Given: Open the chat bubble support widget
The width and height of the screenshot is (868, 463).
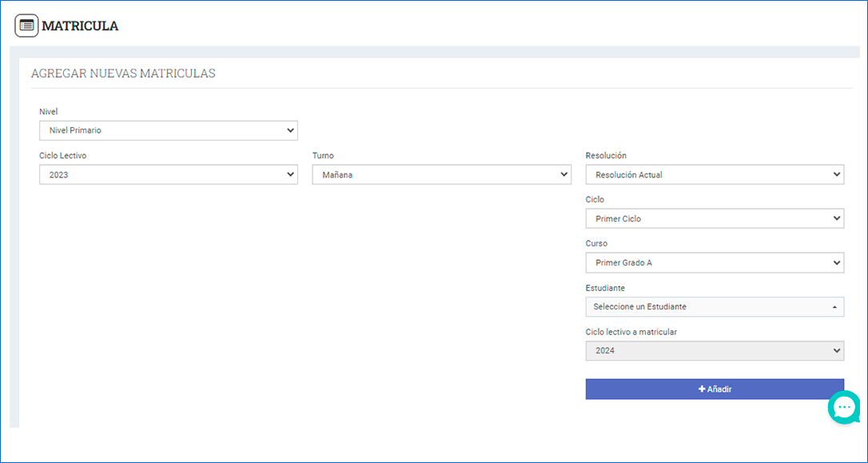Looking at the screenshot, I should coord(844,408).
